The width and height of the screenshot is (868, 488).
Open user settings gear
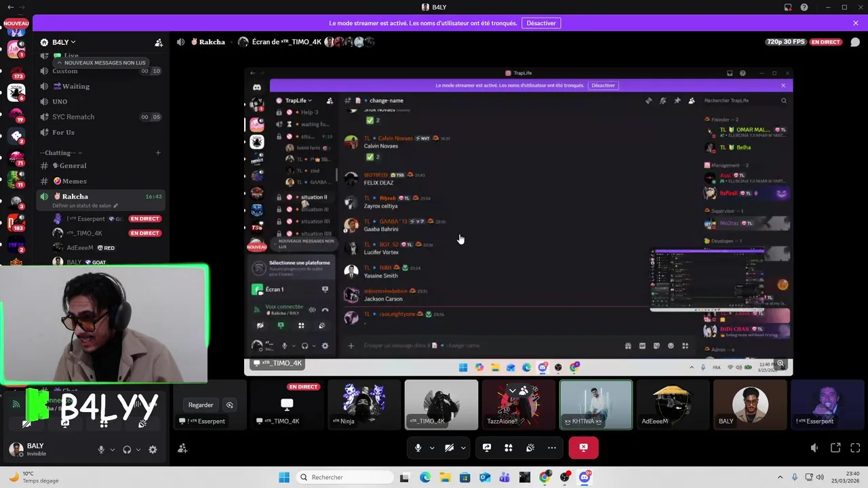click(x=153, y=449)
